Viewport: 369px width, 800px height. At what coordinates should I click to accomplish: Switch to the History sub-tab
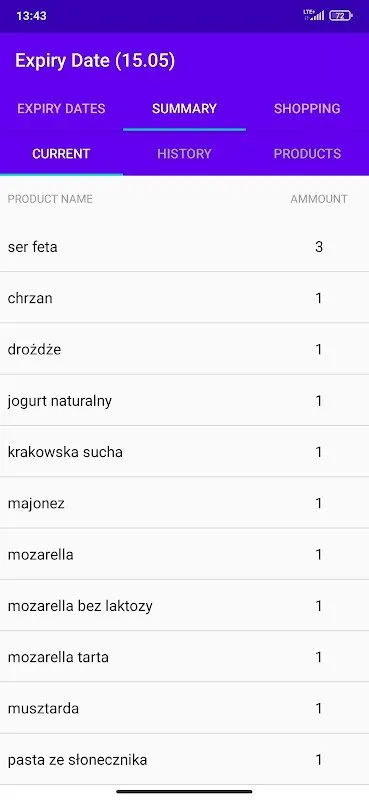point(184,154)
